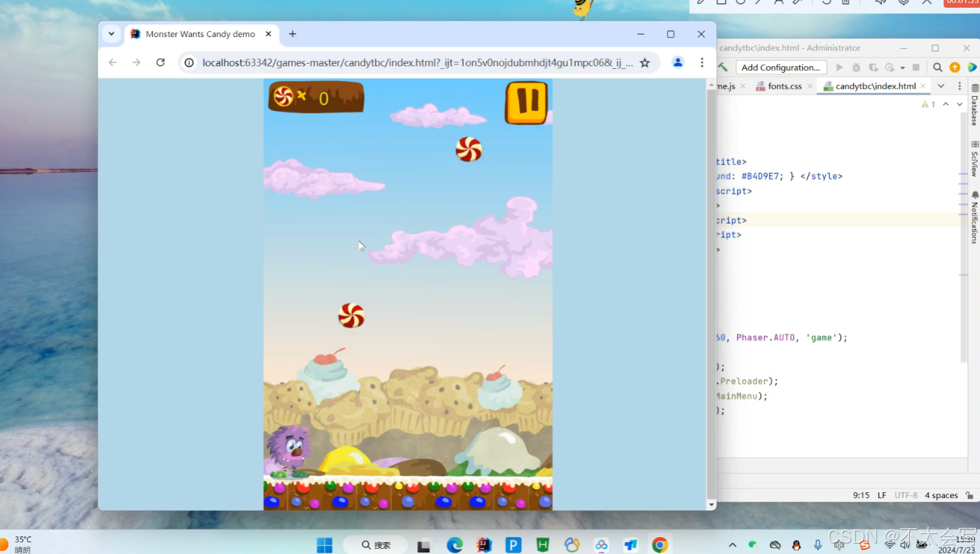Viewport: 980px width, 554px height.
Task: Bookmark this page with the star icon
Action: [645, 62]
